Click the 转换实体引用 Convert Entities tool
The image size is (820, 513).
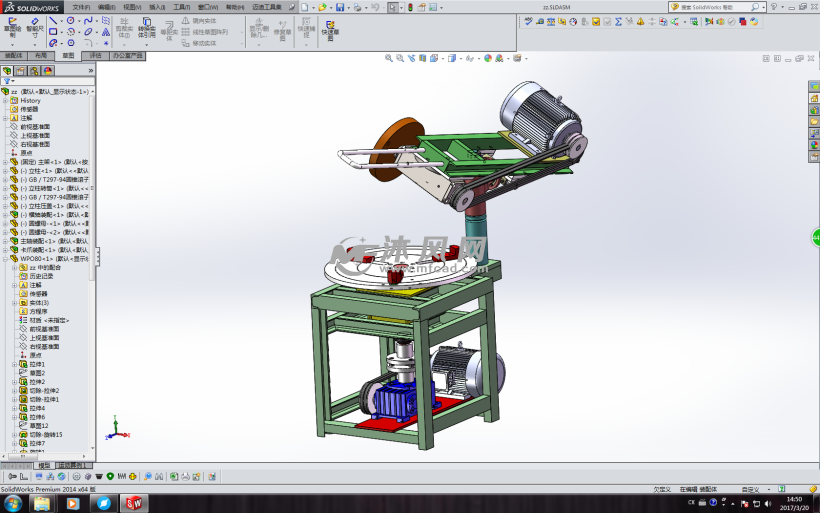pyautogui.click(x=146, y=27)
